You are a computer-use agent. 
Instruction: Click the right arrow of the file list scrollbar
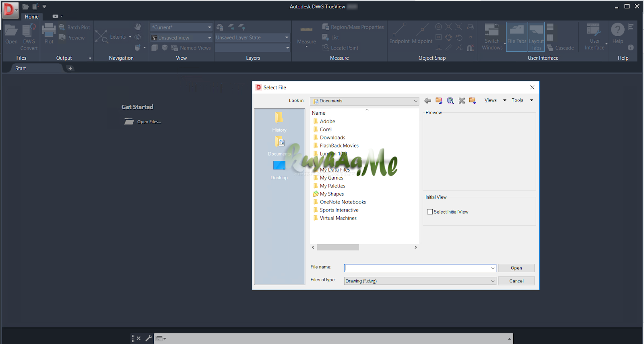pos(416,247)
